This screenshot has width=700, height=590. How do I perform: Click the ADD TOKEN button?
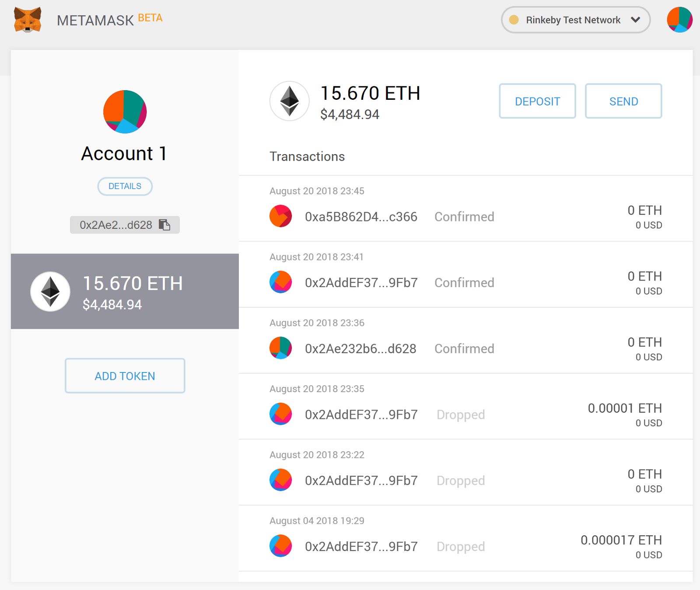point(125,376)
